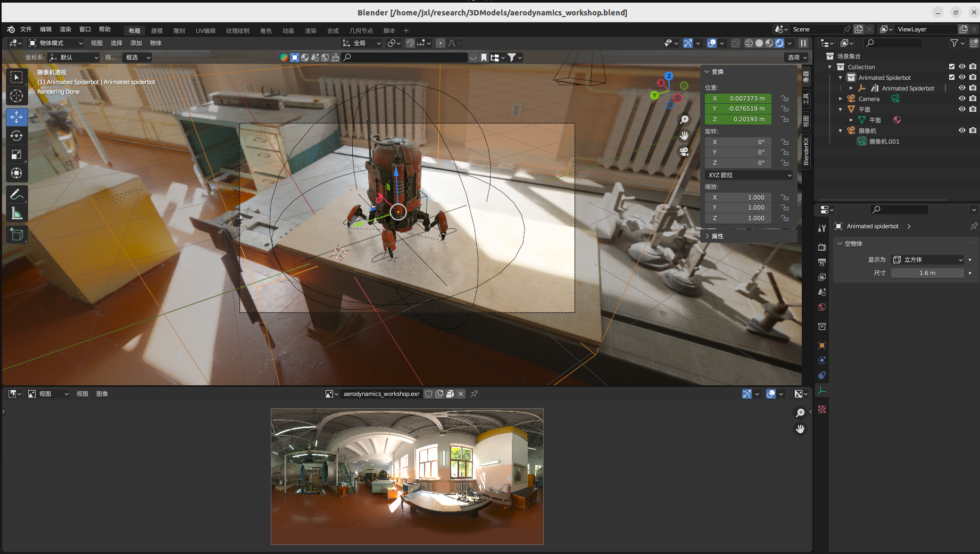
Task: Select the Annotate pencil tool
Action: pos(16,195)
